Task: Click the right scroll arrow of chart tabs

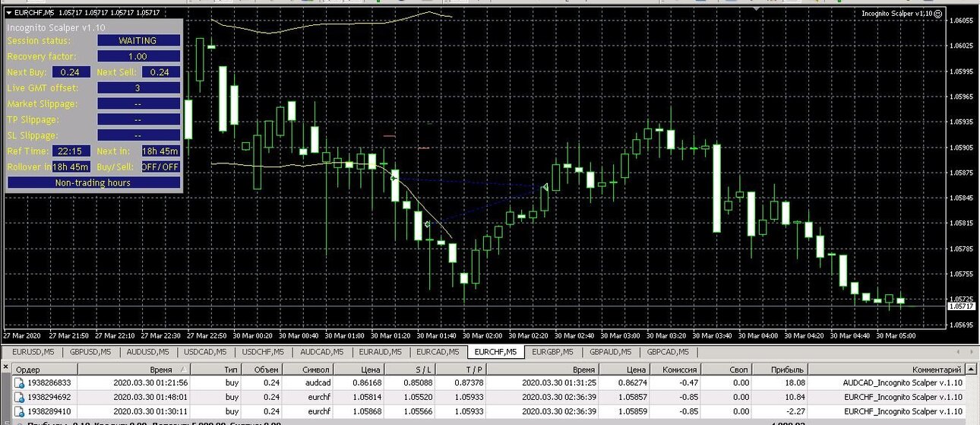Action: (x=971, y=352)
